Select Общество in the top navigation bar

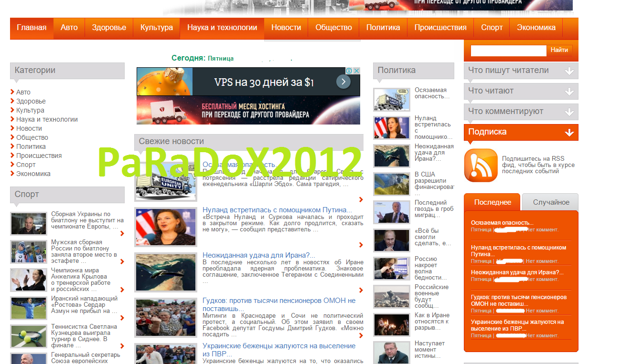point(333,28)
